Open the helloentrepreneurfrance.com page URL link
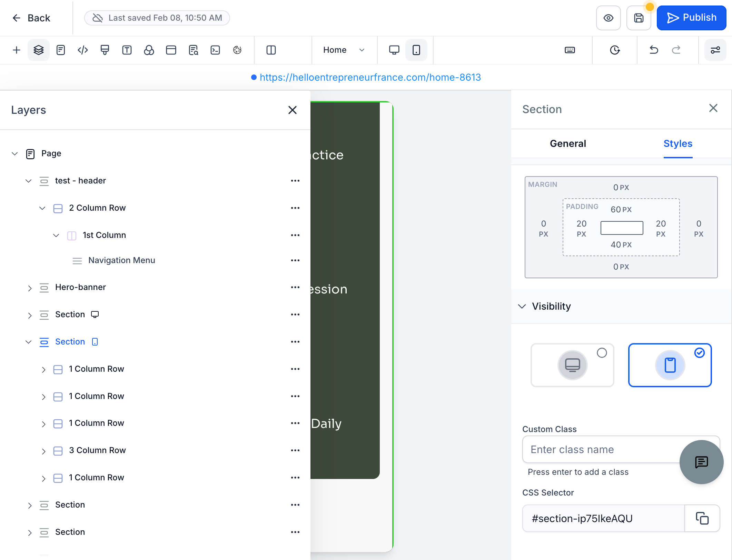 (x=370, y=77)
